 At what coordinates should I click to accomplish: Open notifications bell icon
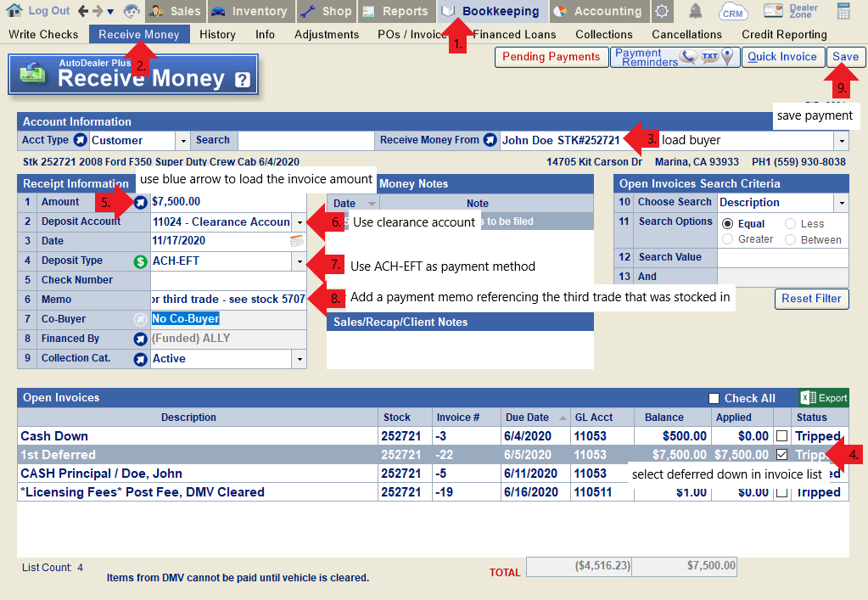[695, 10]
